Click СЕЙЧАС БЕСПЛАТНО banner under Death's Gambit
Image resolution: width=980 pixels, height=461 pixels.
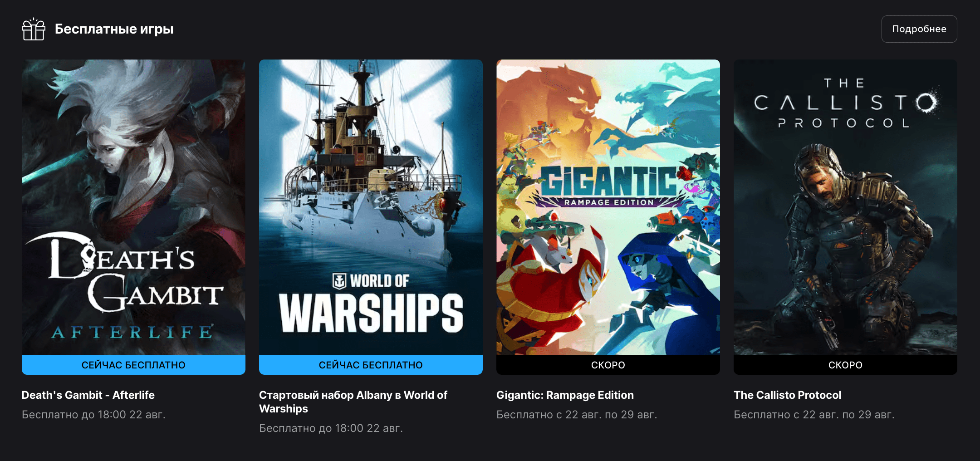pos(133,365)
